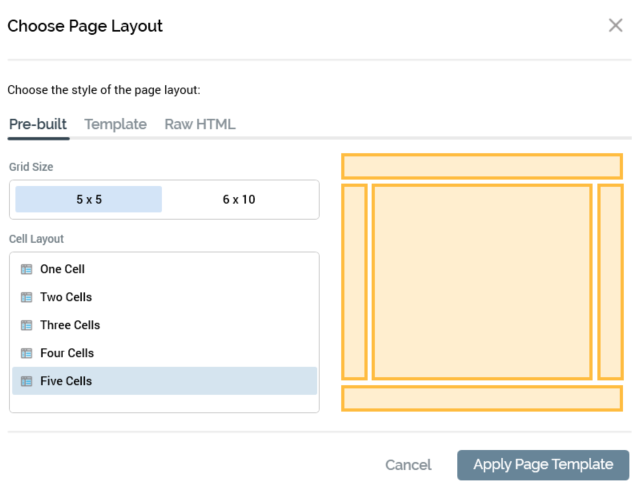Click the center cell of layout preview
Screen dimensions: 641x493
481,282
